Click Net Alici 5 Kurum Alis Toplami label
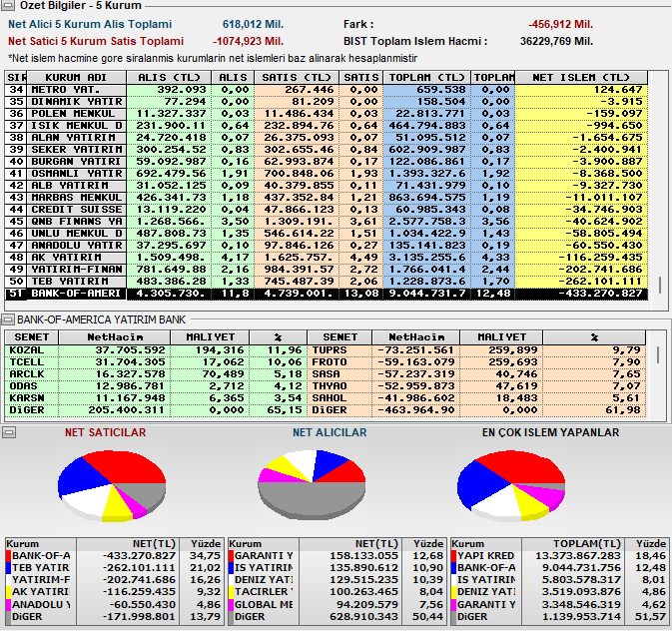 (90, 24)
